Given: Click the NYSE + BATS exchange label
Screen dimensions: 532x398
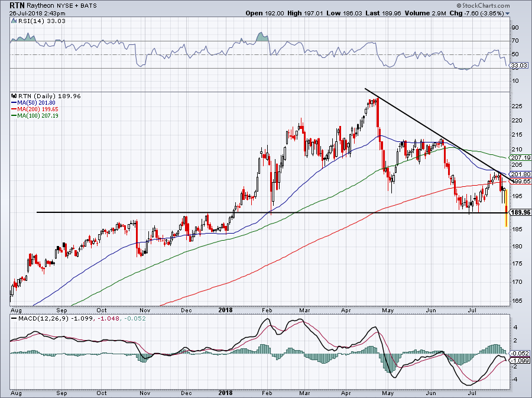Looking at the screenshot, I should click(76, 6).
